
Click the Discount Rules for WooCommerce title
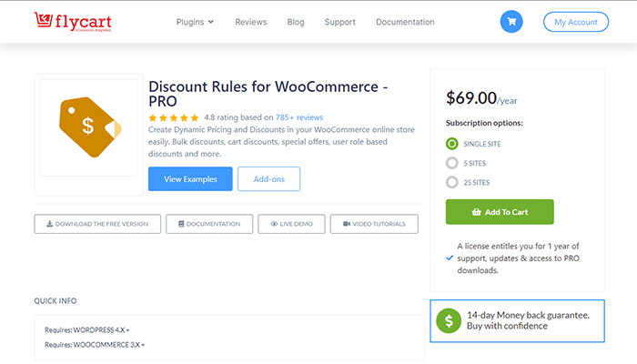[x=268, y=94]
